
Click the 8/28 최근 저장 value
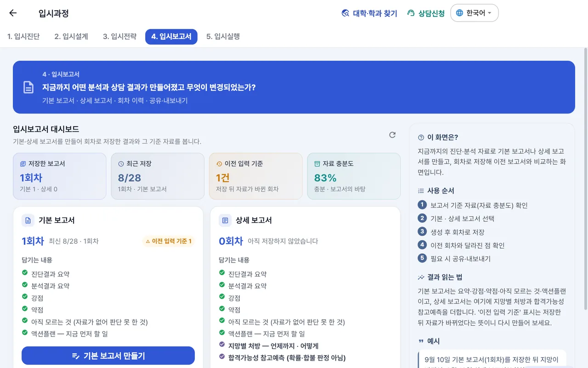pyautogui.click(x=130, y=178)
